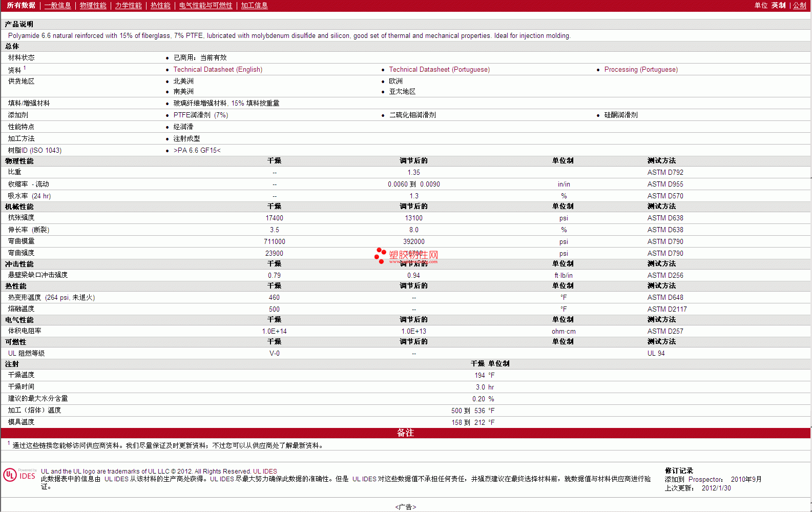Click the 热变形温度 dry value 460

click(274, 297)
